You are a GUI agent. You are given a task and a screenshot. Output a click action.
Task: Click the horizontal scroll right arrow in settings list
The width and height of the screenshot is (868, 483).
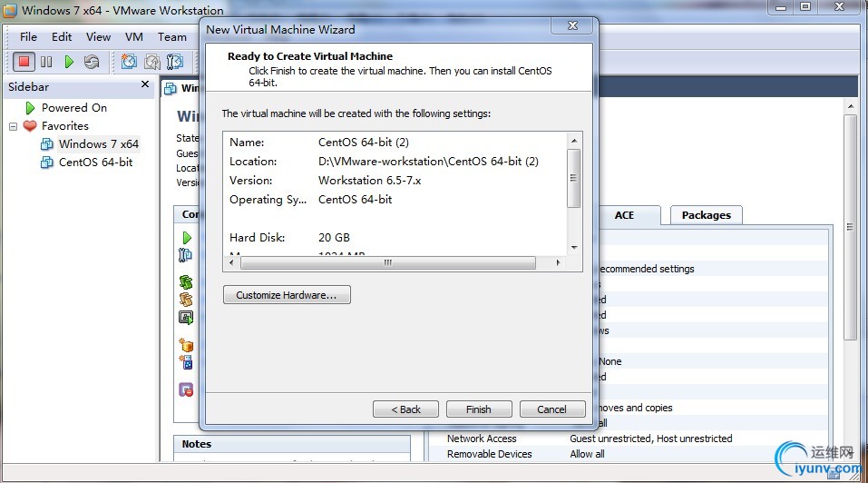pos(558,262)
